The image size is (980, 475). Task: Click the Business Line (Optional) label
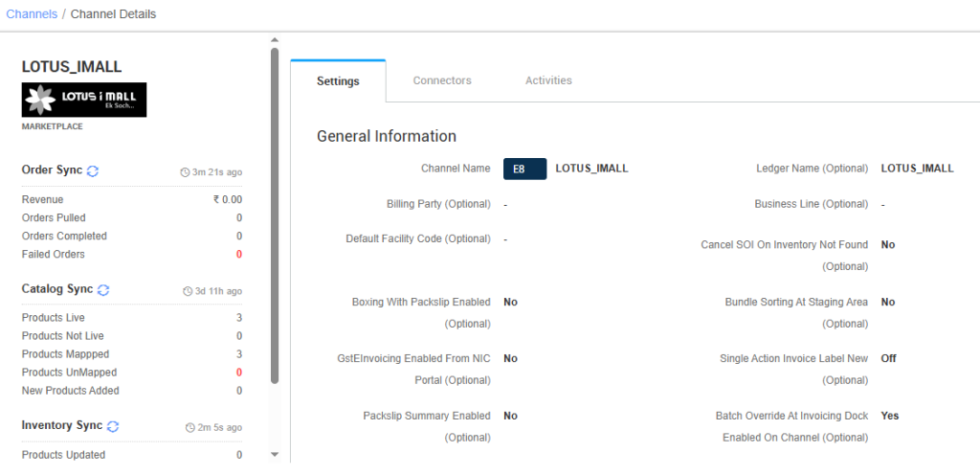812,204
